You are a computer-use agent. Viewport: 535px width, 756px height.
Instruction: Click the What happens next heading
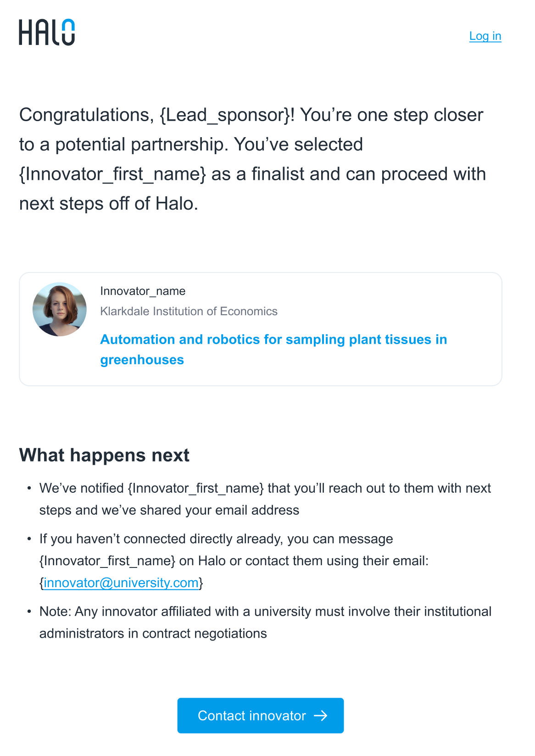(x=104, y=456)
